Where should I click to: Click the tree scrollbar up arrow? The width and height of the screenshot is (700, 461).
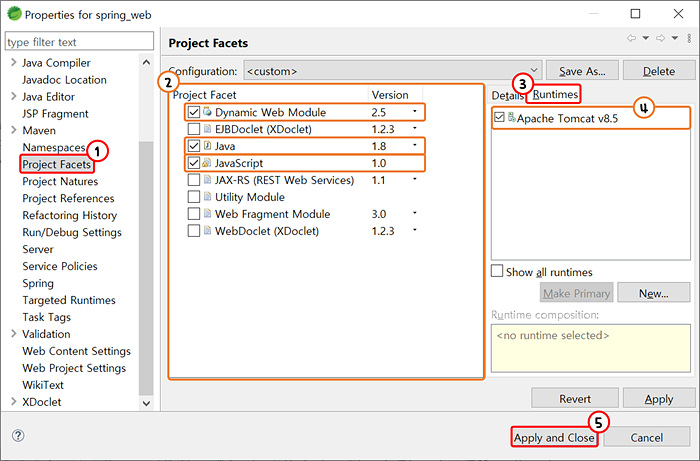pos(146,62)
